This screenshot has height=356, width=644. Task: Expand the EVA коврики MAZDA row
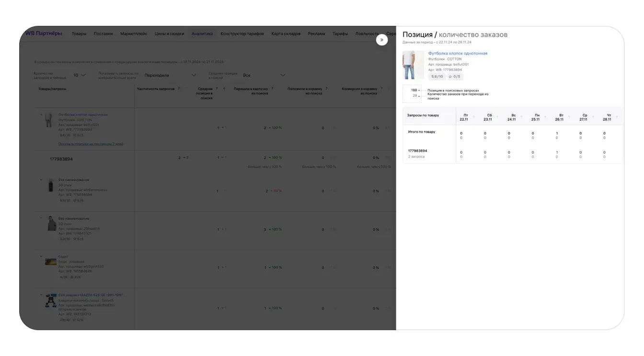pos(41,295)
